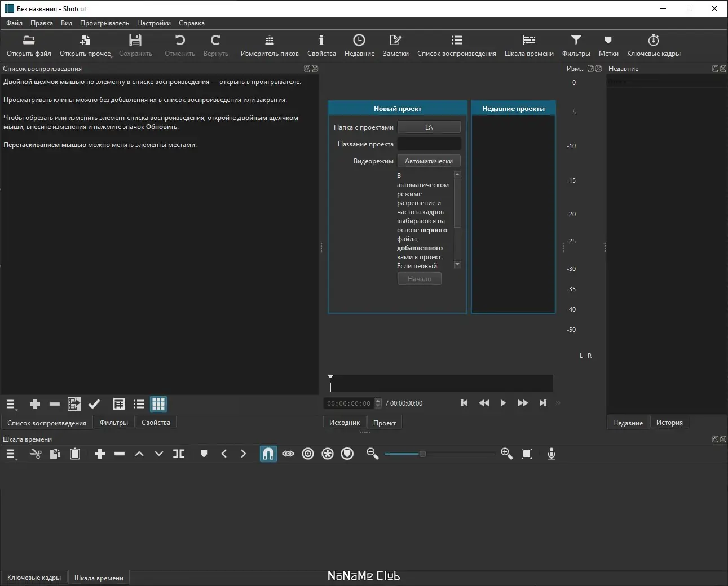Image resolution: width=728 pixels, height=586 pixels.
Task: Open the Справка menu
Action: (192, 23)
